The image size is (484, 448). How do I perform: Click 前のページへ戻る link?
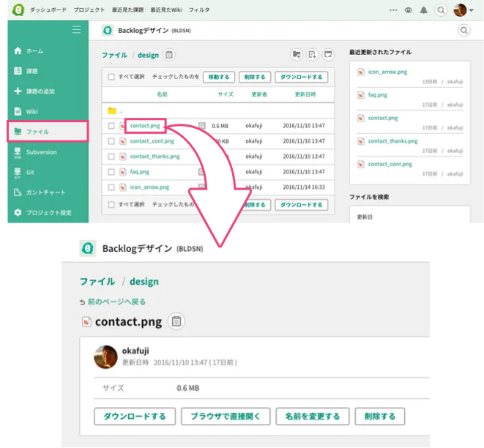pos(116,302)
